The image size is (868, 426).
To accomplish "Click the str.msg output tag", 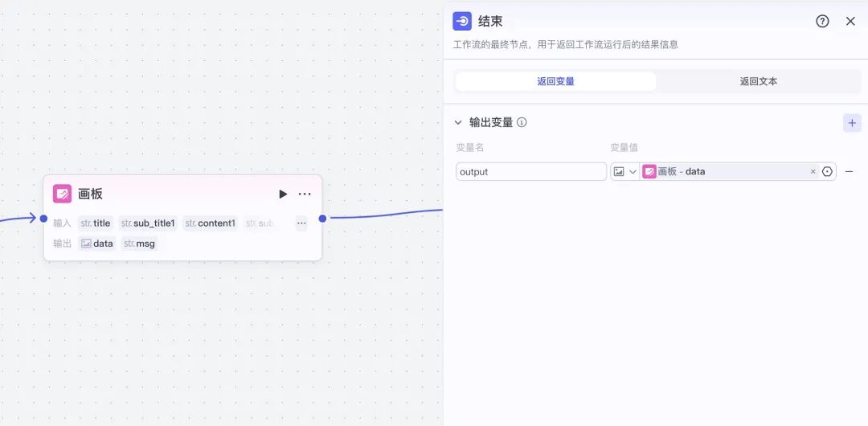I will (x=140, y=244).
